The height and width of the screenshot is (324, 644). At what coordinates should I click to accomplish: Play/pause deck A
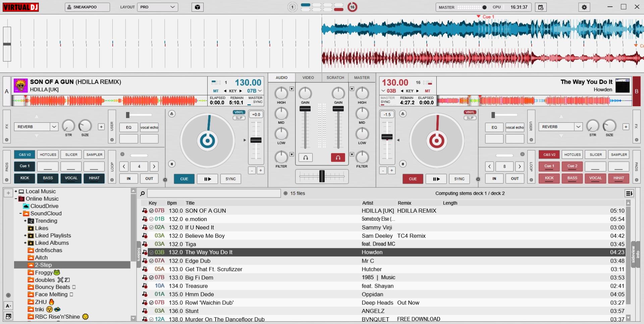click(208, 179)
